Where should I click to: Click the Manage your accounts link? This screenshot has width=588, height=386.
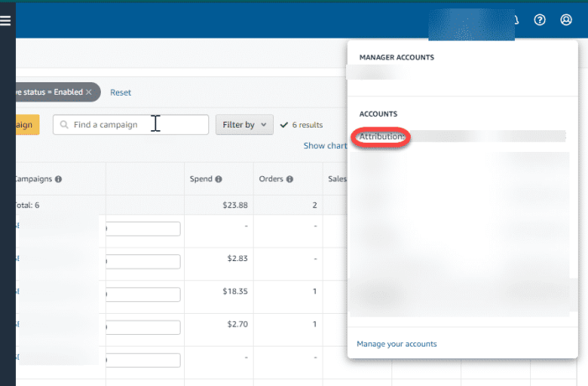pyautogui.click(x=396, y=344)
